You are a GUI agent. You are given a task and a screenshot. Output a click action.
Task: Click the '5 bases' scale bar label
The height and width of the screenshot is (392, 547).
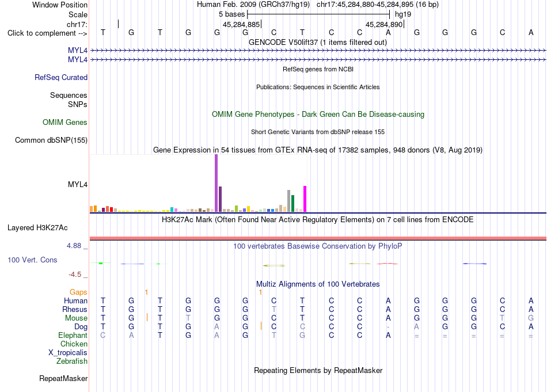[x=231, y=14]
